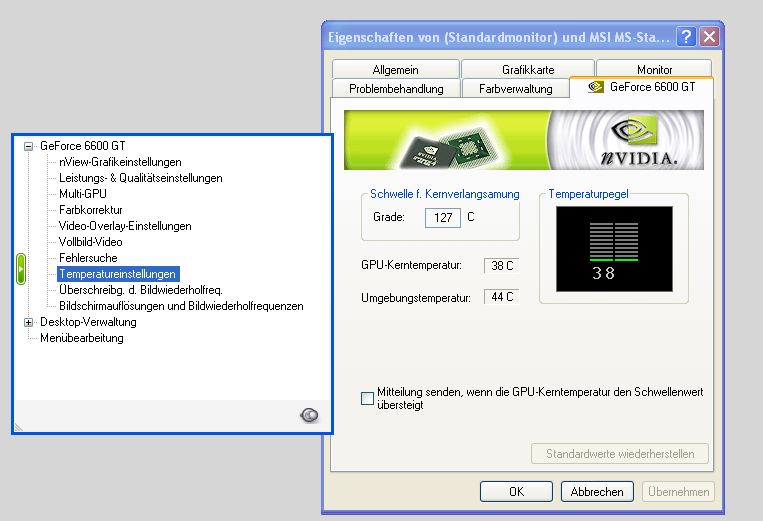The height and width of the screenshot is (521, 763).
Task: Close the Eigenschaften dialog
Action: [709, 36]
